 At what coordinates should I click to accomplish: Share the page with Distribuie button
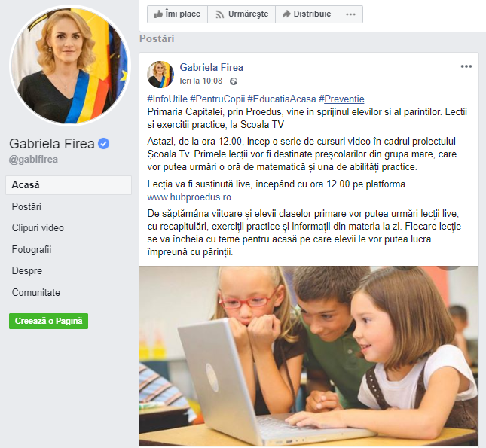[307, 14]
